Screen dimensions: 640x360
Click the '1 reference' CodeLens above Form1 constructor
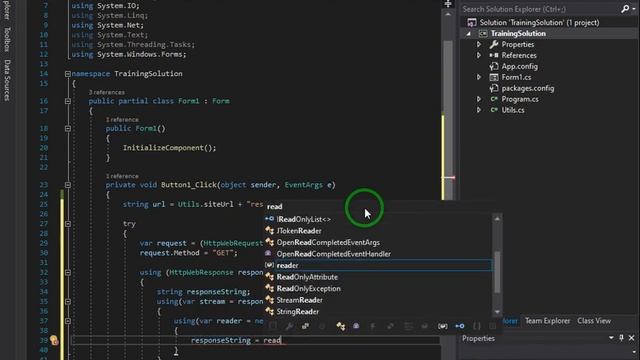pyautogui.click(x=122, y=120)
